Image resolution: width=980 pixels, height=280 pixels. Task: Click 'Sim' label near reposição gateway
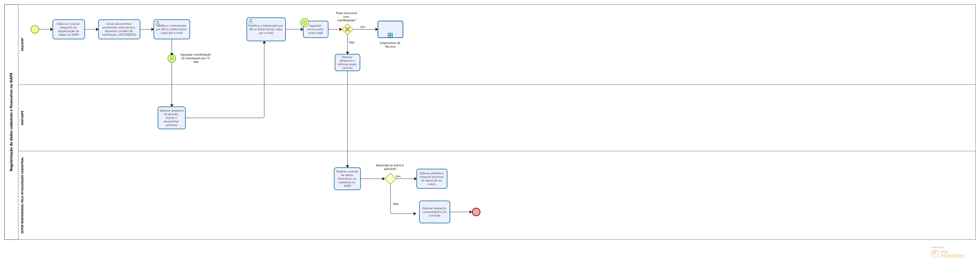pyautogui.click(x=398, y=177)
